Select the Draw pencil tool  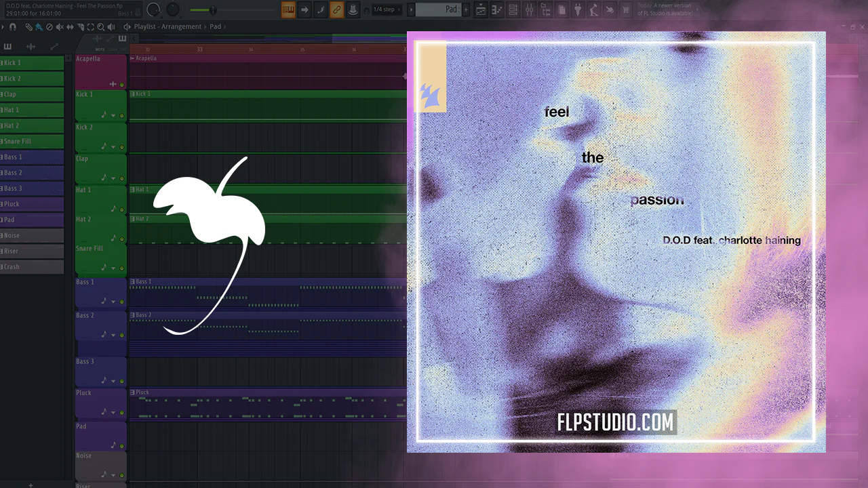tap(28, 27)
